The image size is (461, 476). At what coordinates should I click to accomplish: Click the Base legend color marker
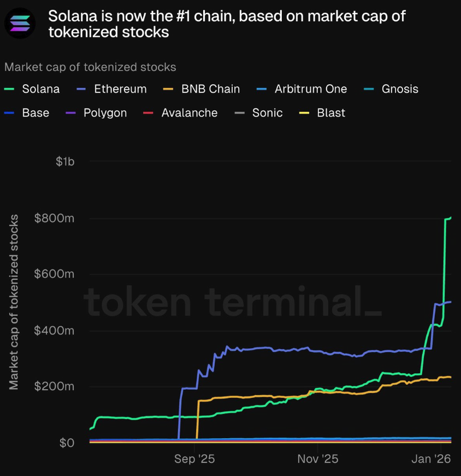click(9, 113)
